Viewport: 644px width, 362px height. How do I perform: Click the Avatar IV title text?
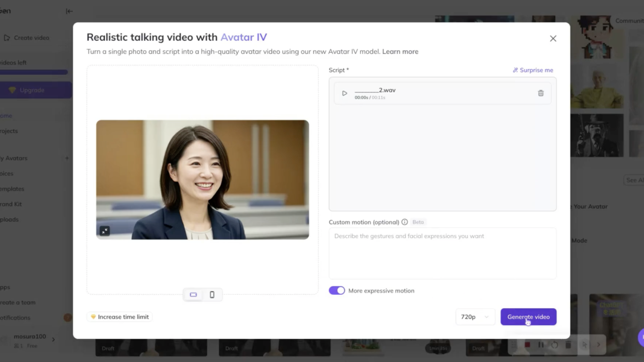click(244, 37)
